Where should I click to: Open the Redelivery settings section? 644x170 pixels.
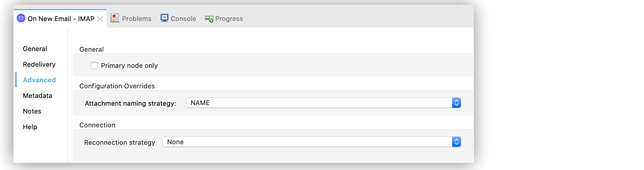39,64
